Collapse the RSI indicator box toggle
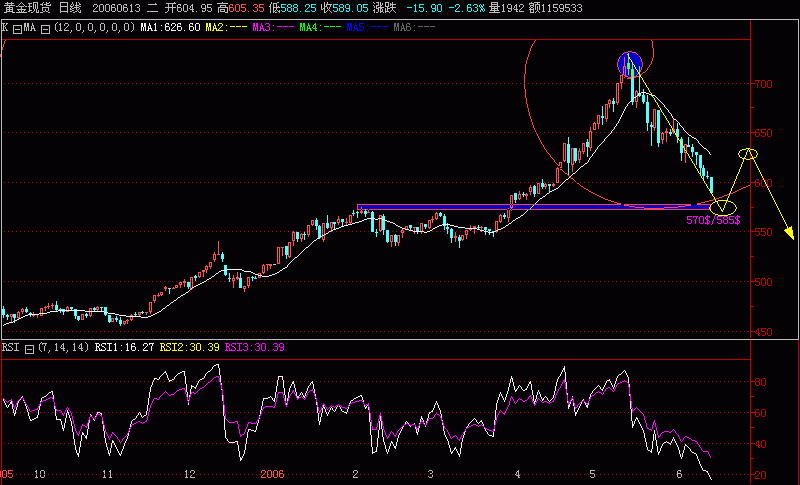Viewport: 800px width, 485px height. coord(29,349)
